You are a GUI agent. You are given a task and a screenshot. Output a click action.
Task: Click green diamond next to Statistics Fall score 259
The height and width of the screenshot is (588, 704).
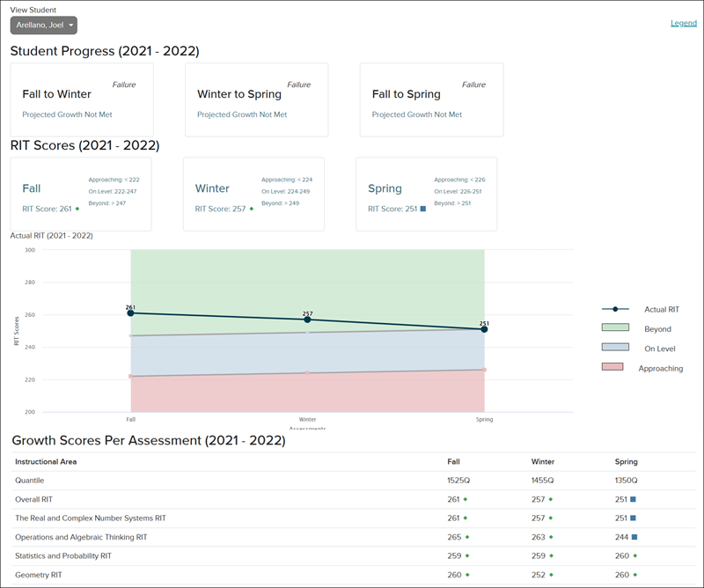click(466, 555)
